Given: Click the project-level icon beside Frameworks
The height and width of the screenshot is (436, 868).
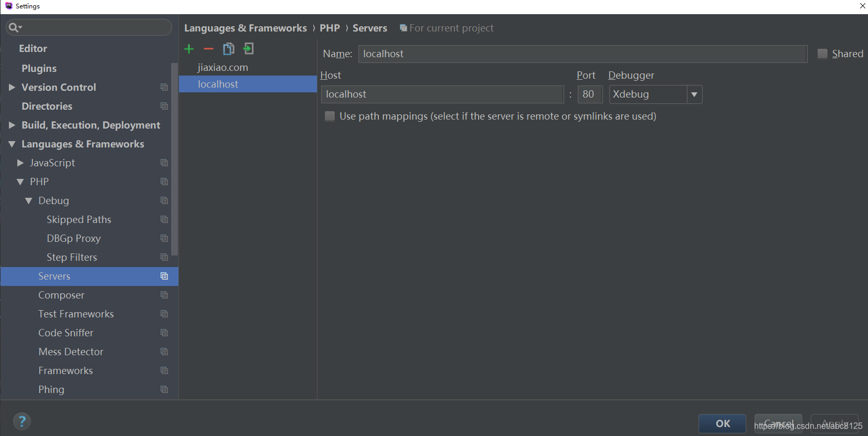Looking at the screenshot, I should [164, 370].
